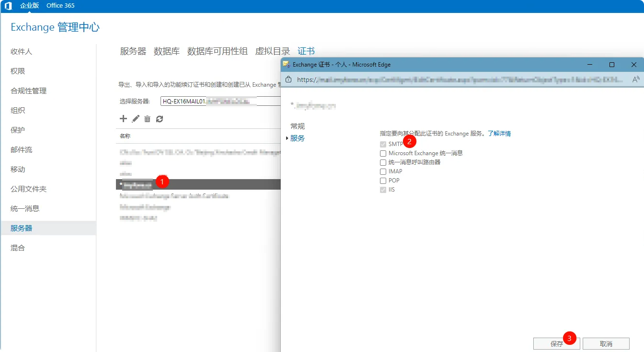Image resolution: width=644 pixels, height=352 pixels.
Task: Delete certificate using trash icon
Action: tap(148, 119)
